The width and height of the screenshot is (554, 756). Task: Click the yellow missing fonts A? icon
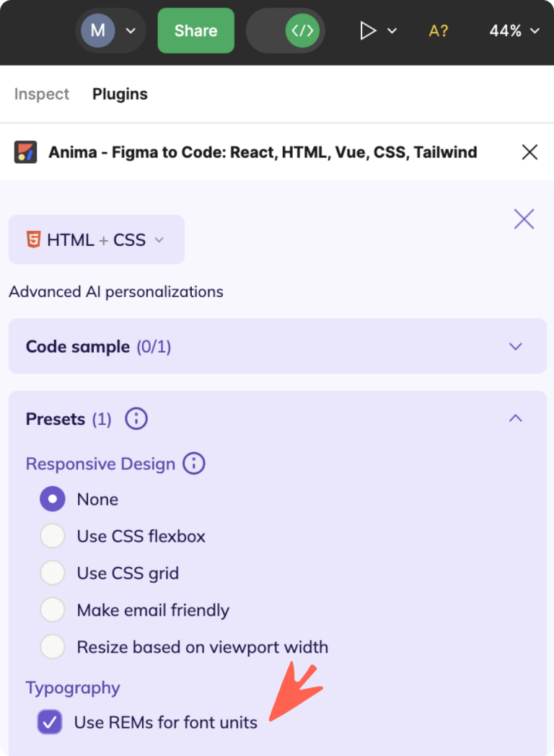[438, 31]
